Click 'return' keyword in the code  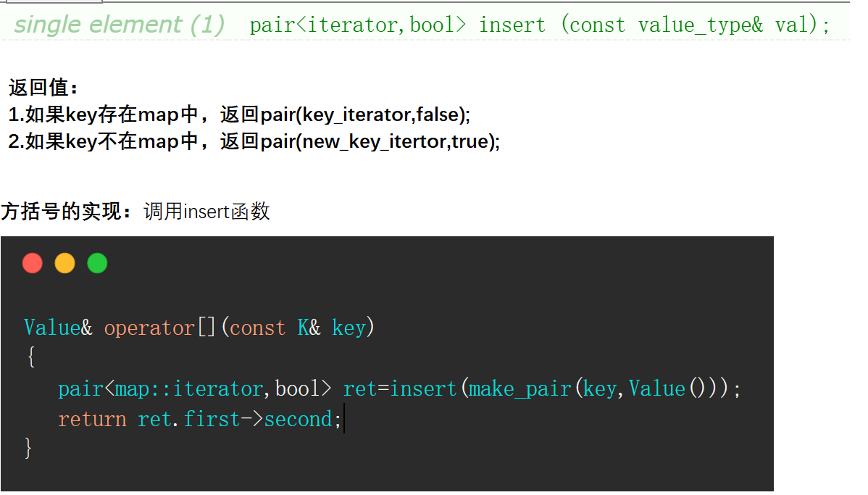[93, 419]
